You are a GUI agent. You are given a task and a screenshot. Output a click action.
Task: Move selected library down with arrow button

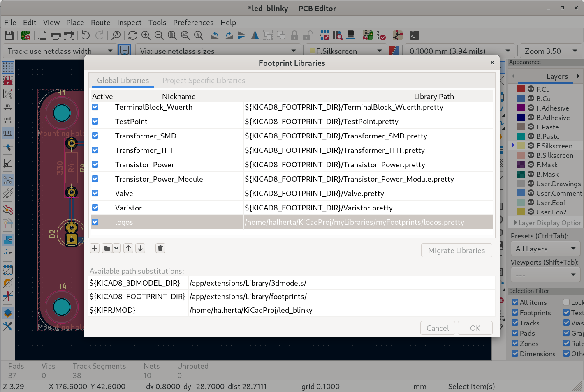[140, 248]
